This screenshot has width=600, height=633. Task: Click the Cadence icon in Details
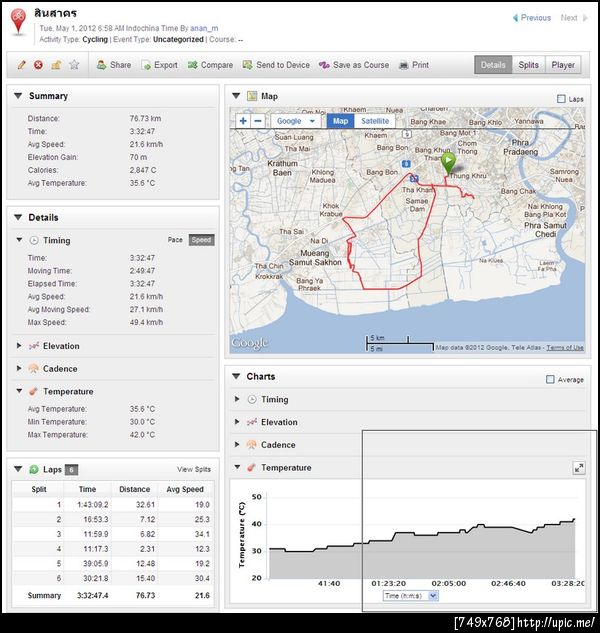click(x=34, y=368)
